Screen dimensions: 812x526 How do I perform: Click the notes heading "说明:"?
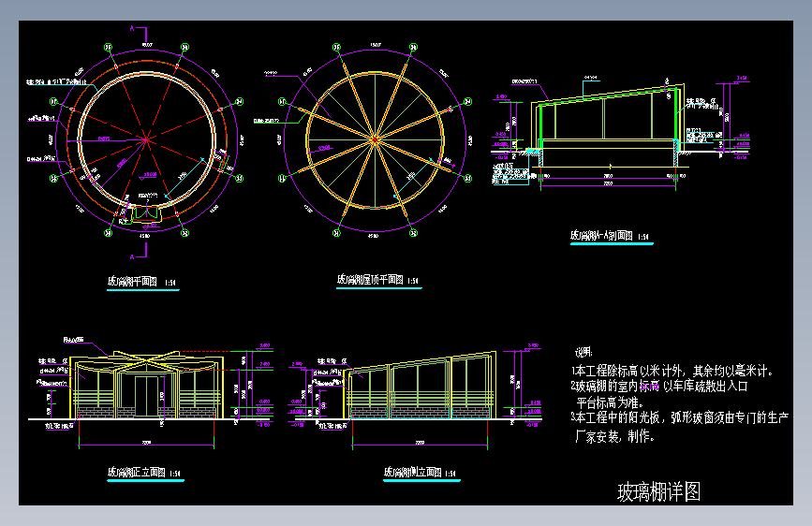coord(583,353)
